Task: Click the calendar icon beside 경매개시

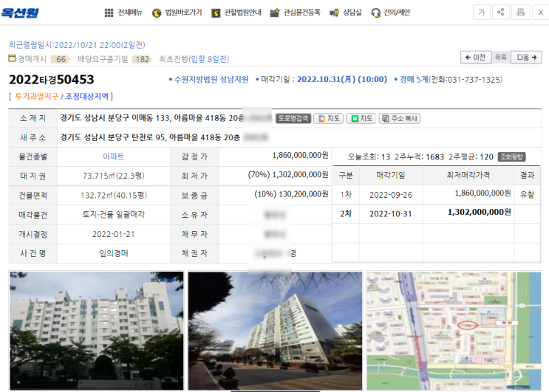Action: tap(12, 58)
